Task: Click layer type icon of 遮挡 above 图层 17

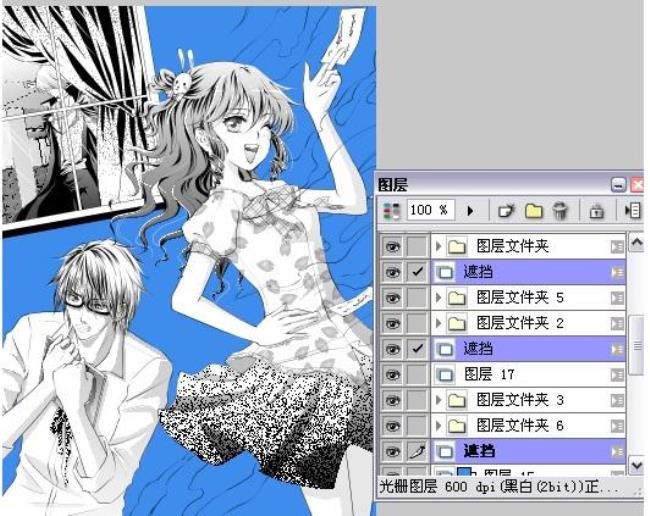Action: 445,349
